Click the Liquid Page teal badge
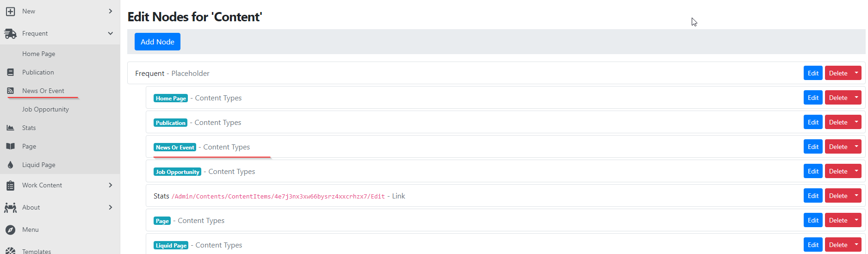 click(x=171, y=245)
